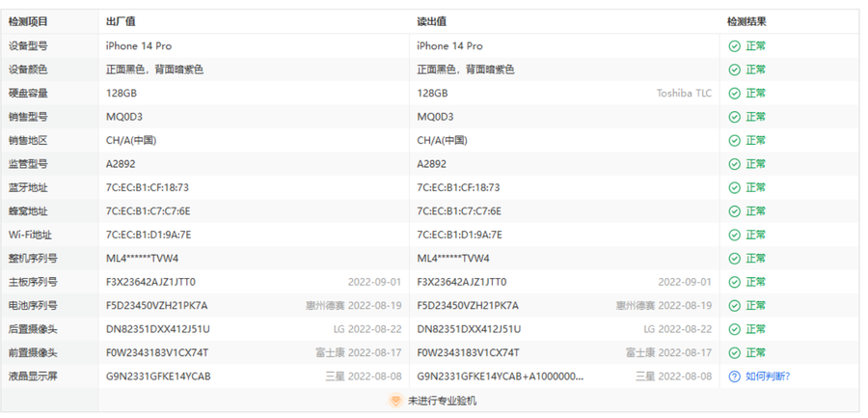The image size is (868, 418).
Task: Click factory mainboard serial F3X23642AJZ1JTT0
Action: click(x=150, y=282)
